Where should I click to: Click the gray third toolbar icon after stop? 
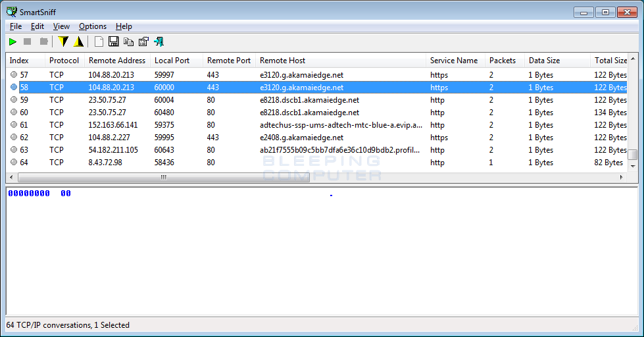tap(43, 41)
